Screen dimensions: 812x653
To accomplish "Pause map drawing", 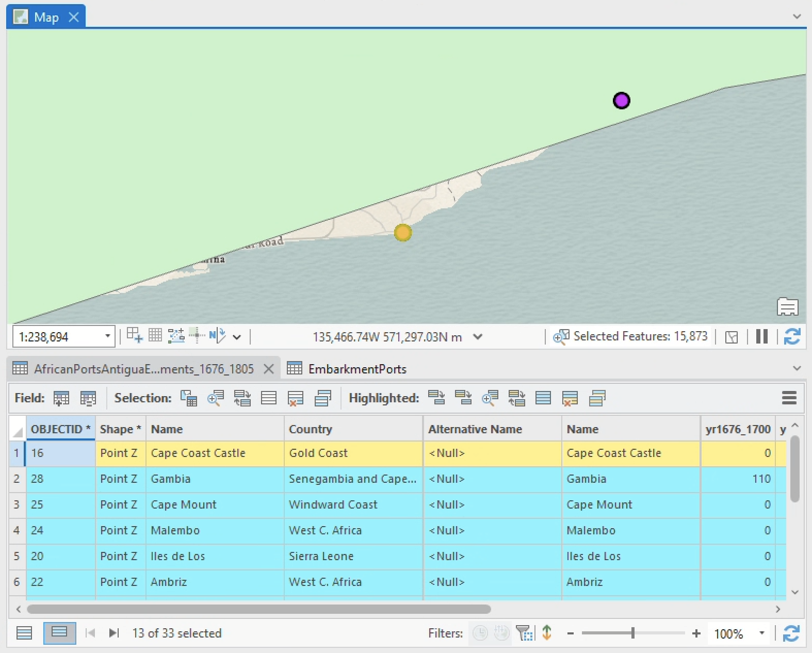I will [761, 337].
